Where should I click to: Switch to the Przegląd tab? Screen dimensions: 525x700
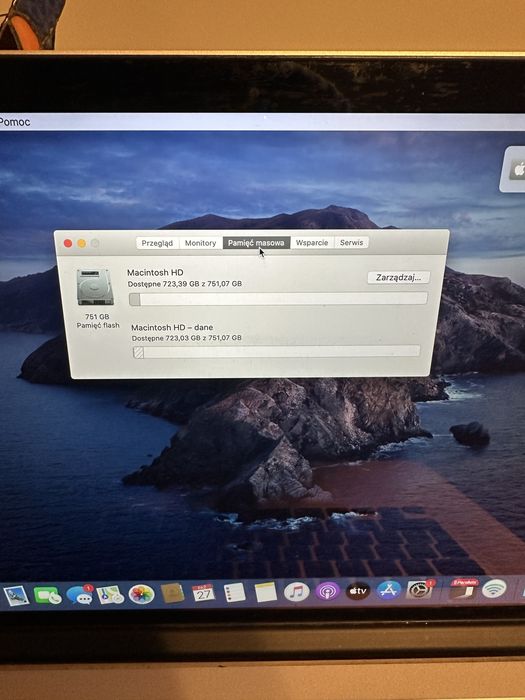point(157,243)
